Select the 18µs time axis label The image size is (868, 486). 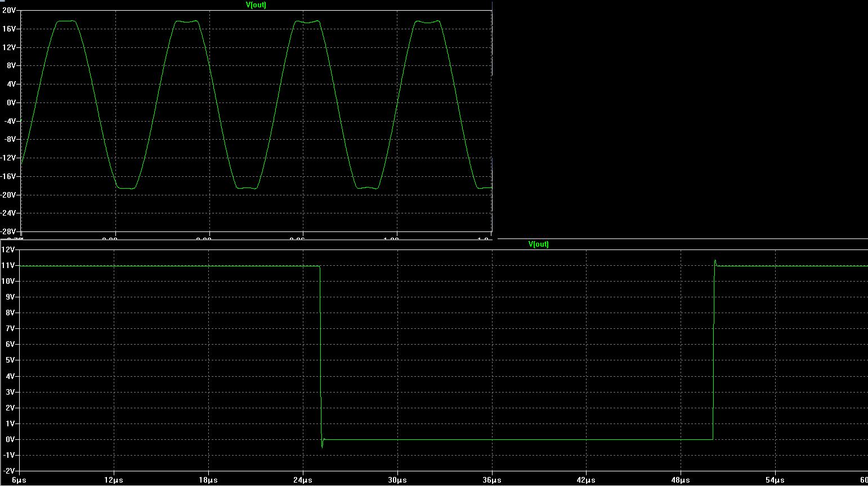pos(208,480)
